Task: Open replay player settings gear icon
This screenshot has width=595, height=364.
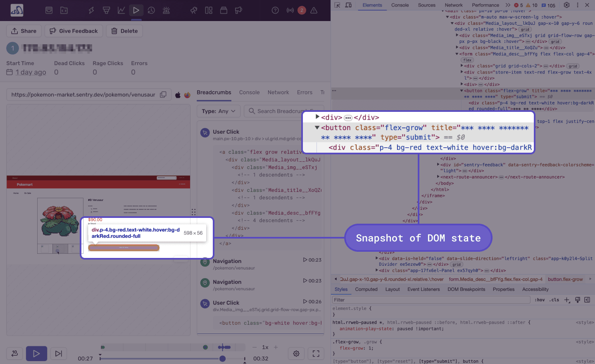Action: (x=296, y=353)
